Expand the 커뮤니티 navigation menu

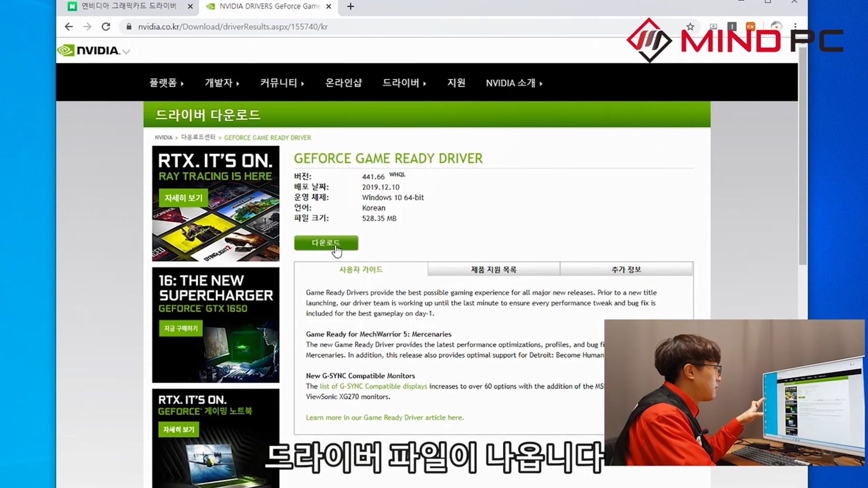coord(282,83)
